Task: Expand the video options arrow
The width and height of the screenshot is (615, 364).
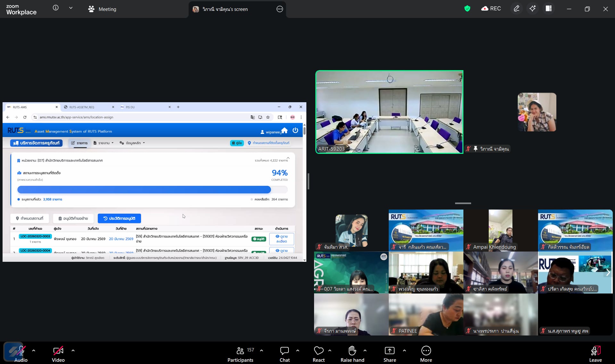Action: pyautogui.click(x=73, y=351)
